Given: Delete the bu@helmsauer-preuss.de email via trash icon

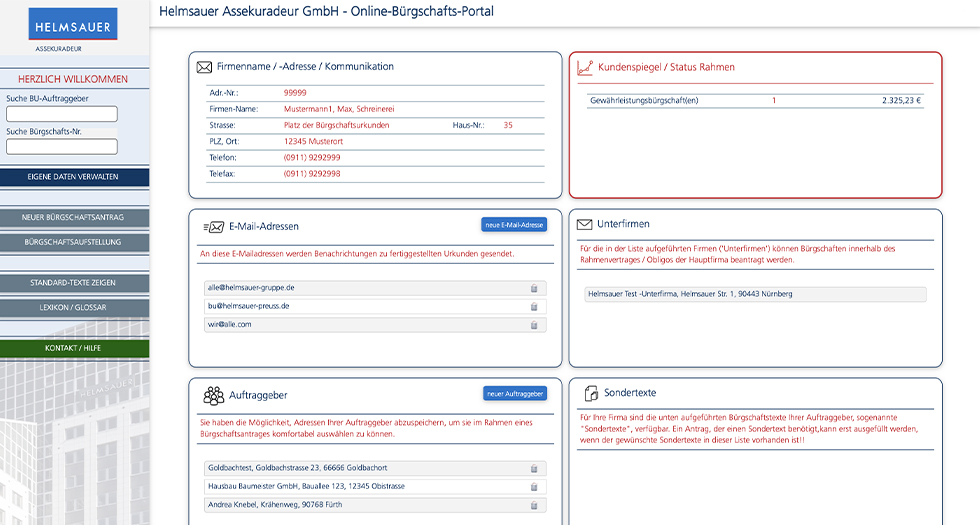Looking at the screenshot, I should [x=534, y=306].
